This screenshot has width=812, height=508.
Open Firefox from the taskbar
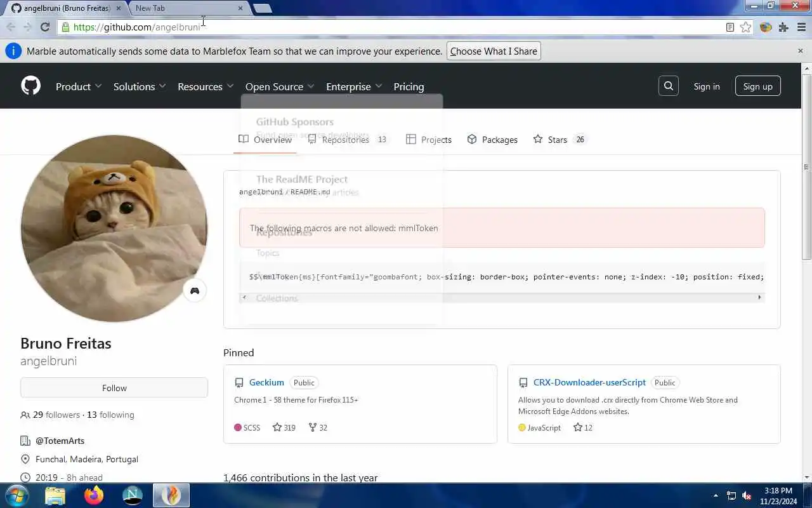pos(94,495)
